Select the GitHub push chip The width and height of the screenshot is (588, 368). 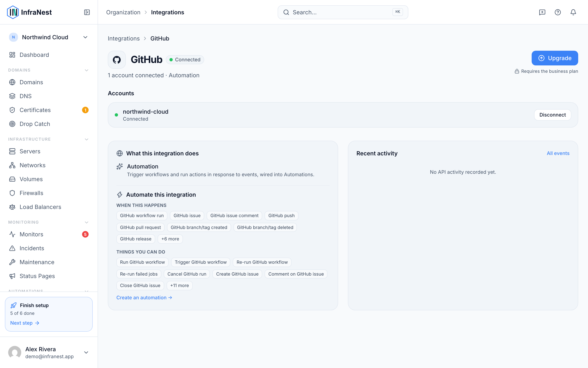pos(281,216)
